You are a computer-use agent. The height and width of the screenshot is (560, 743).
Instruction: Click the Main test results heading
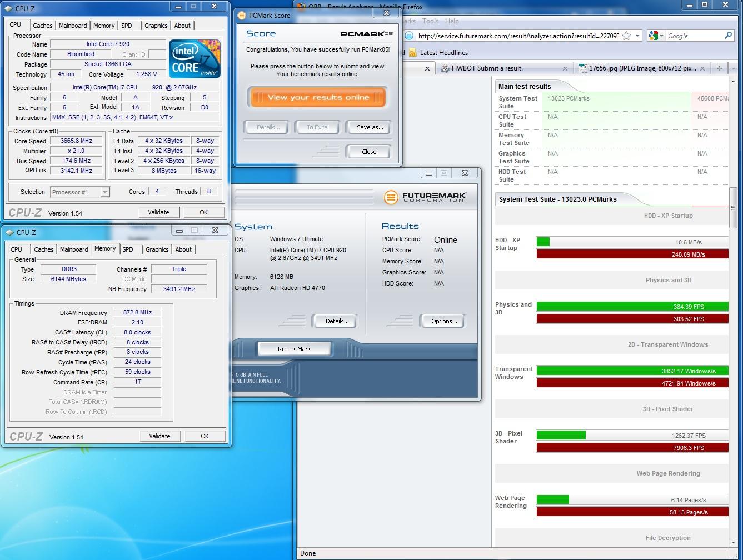[x=525, y=87]
